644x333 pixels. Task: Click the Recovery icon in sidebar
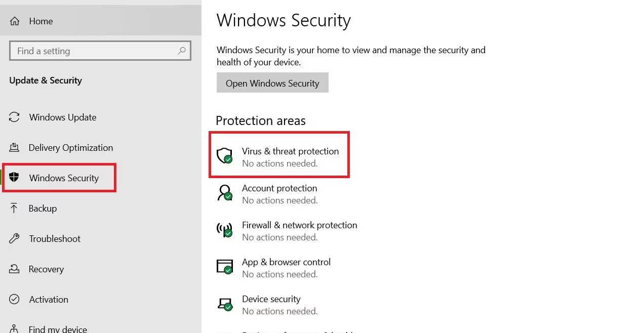pos(14,269)
